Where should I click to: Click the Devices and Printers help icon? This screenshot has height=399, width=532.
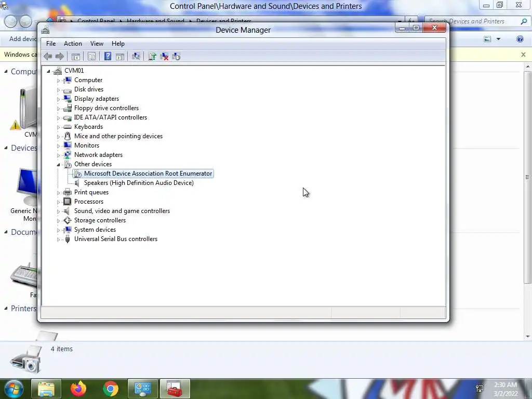point(520,39)
